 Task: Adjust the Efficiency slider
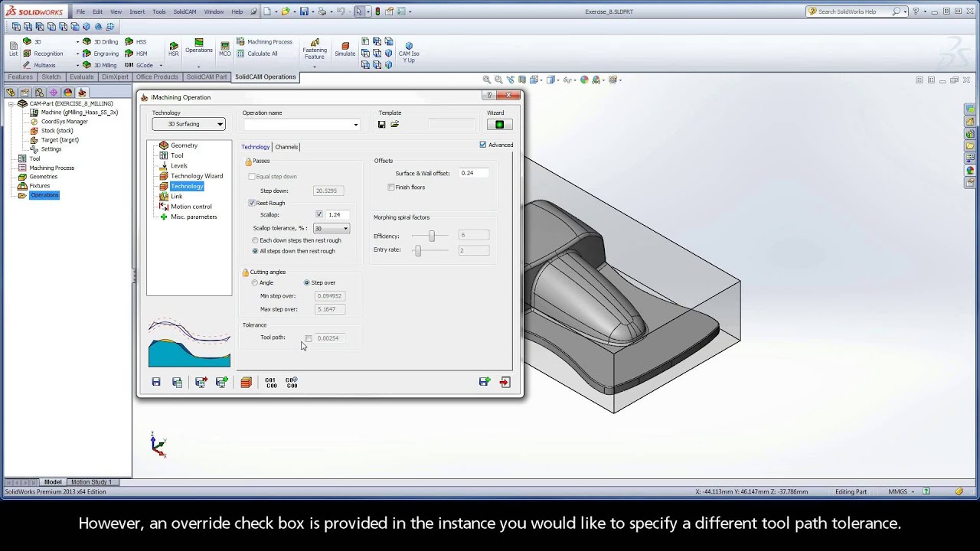[432, 236]
